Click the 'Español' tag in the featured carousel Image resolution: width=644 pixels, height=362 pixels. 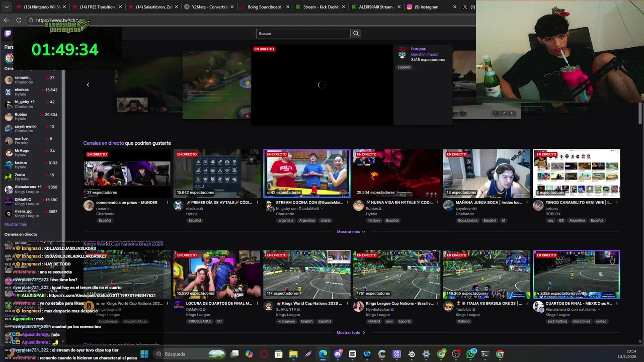tap(404, 67)
